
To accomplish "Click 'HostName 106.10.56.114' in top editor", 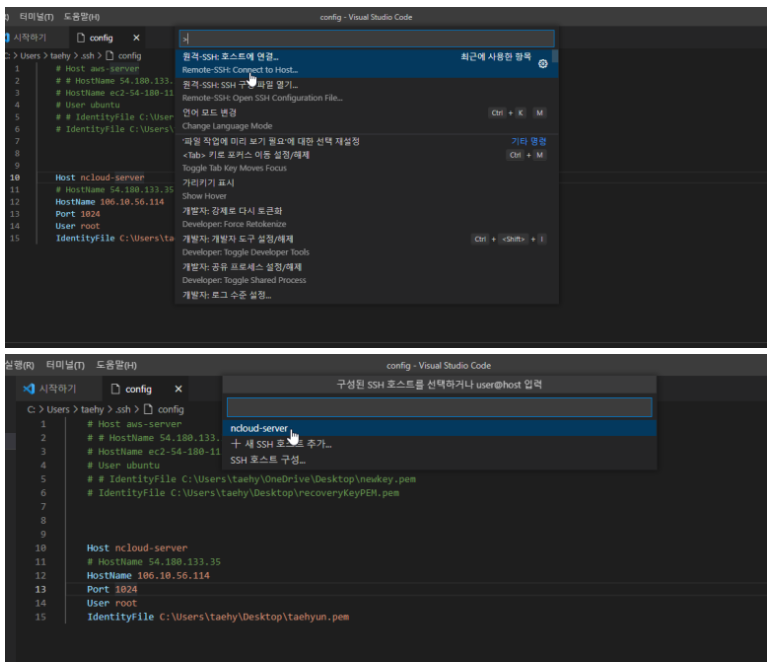I will (110, 202).
